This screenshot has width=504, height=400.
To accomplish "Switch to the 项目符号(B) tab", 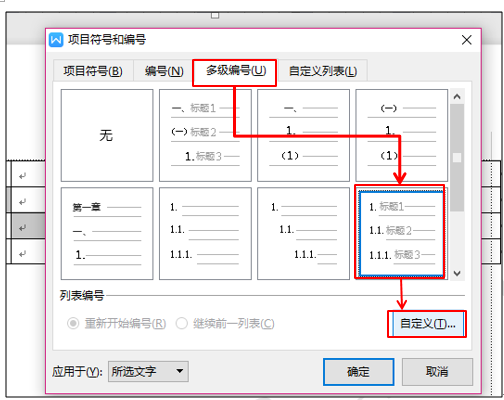I will coord(93,71).
